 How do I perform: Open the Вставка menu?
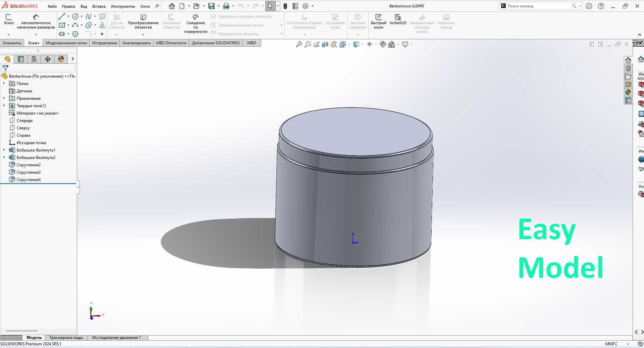[x=99, y=6]
